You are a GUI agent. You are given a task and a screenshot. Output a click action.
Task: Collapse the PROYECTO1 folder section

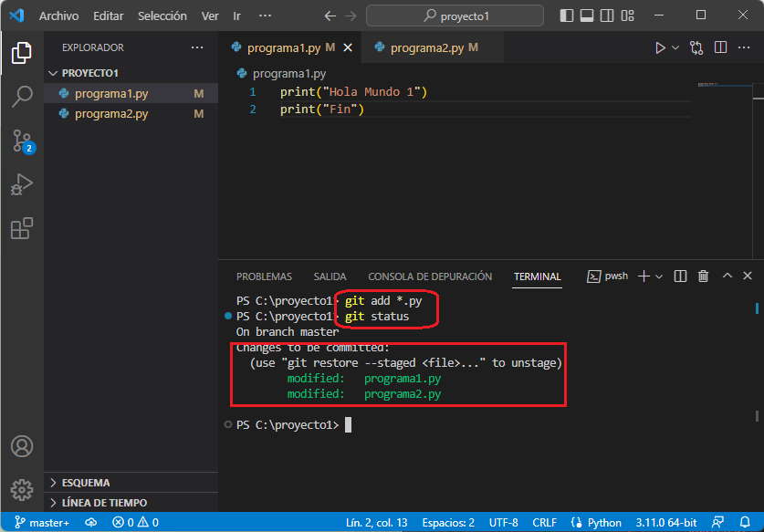coord(131,73)
